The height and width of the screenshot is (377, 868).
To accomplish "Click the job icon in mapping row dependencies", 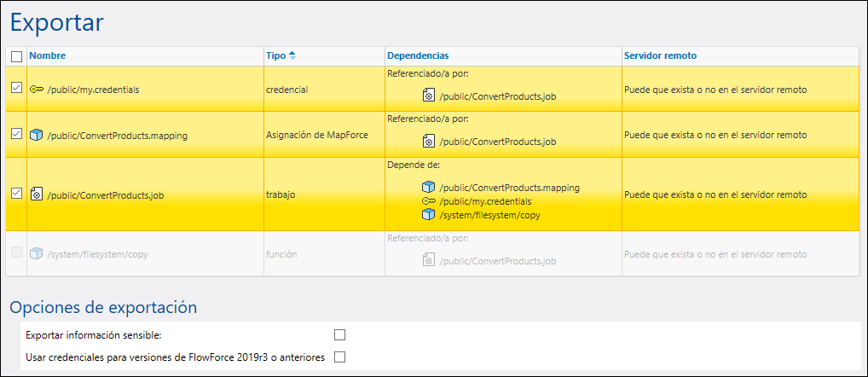I will click(429, 142).
